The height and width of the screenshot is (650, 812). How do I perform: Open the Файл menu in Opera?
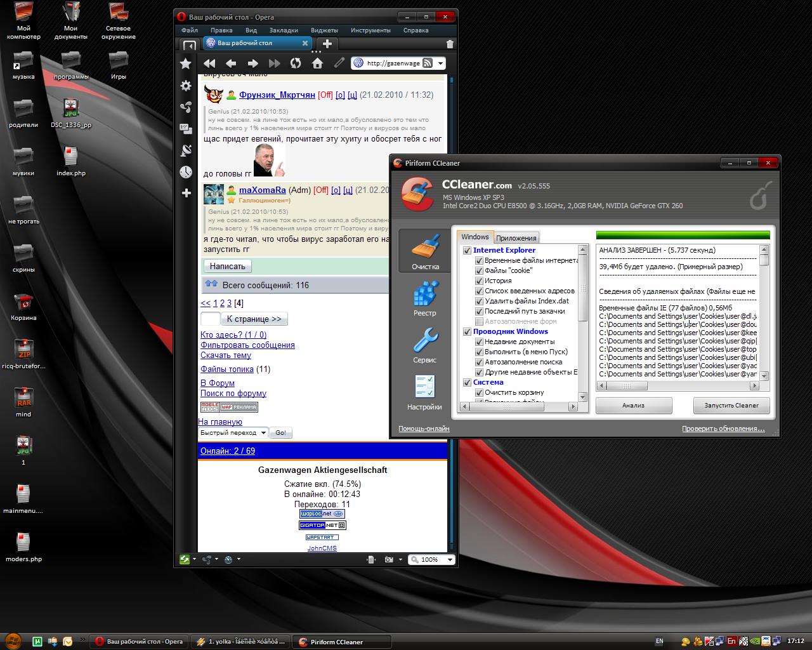coord(190,30)
